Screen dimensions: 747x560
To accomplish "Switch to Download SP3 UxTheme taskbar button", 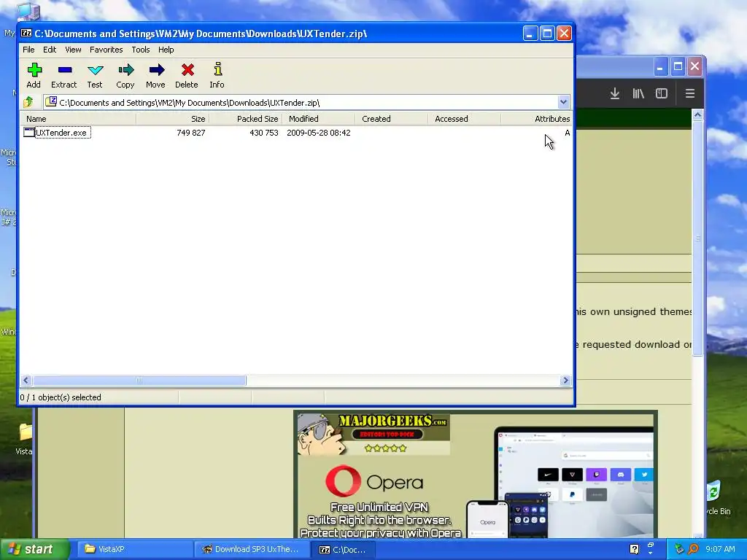I will [252, 549].
